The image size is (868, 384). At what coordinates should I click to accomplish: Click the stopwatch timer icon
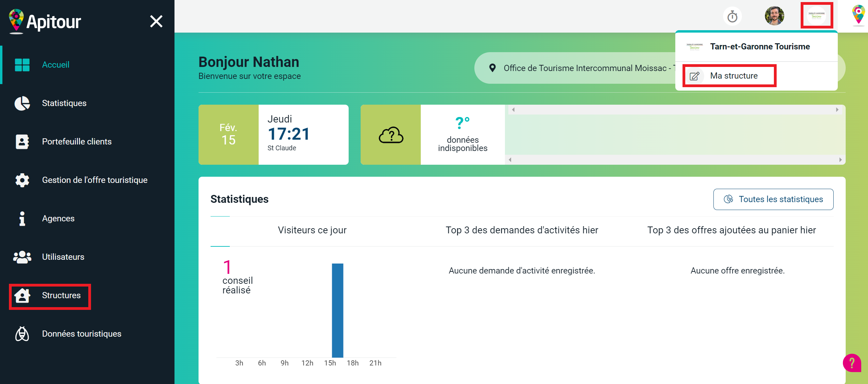point(732,16)
